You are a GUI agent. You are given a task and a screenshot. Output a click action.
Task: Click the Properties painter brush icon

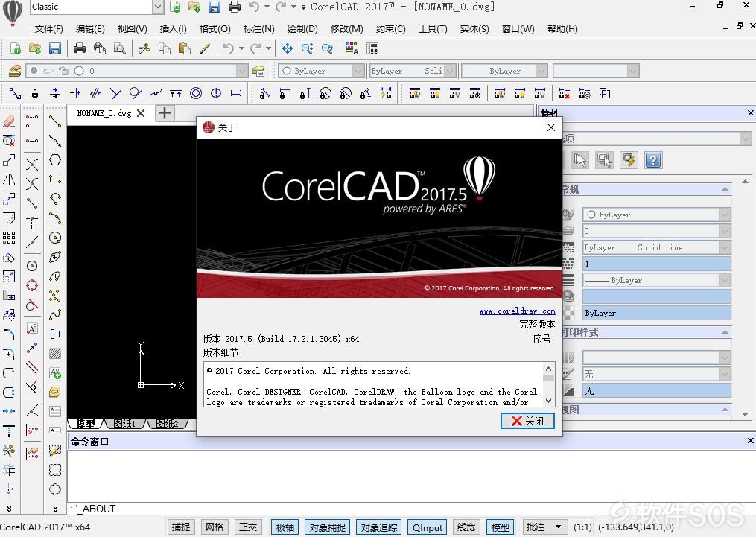tap(205, 48)
